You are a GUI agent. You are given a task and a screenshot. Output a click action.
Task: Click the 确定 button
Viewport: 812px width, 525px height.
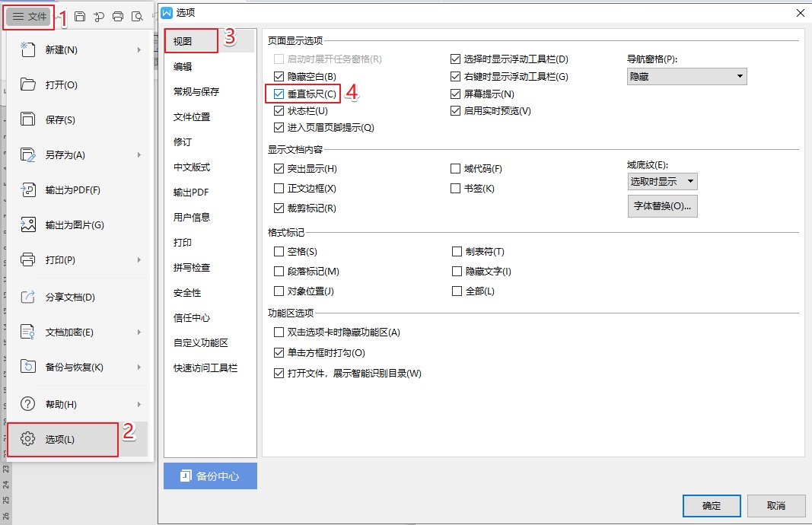coord(712,506)
